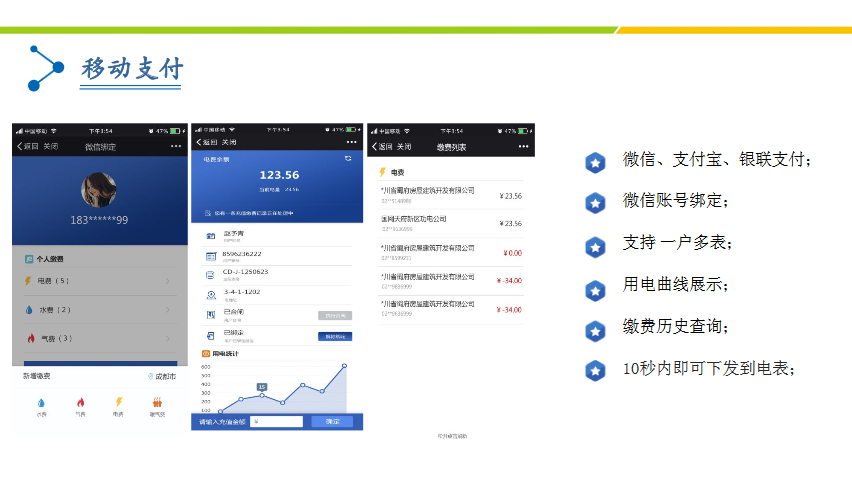Open three-dot menu on 微信绑定 screen
Viewport: 852px width, 480px height.
point(176,146)
